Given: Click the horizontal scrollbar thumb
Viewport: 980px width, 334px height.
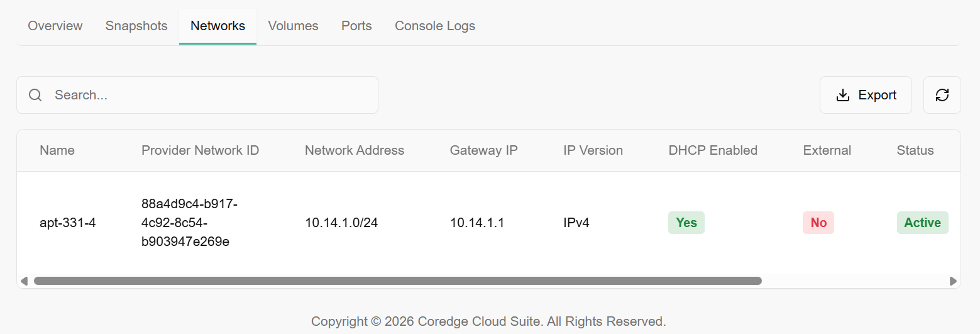Looking at the screenshot, I should 397,281.
